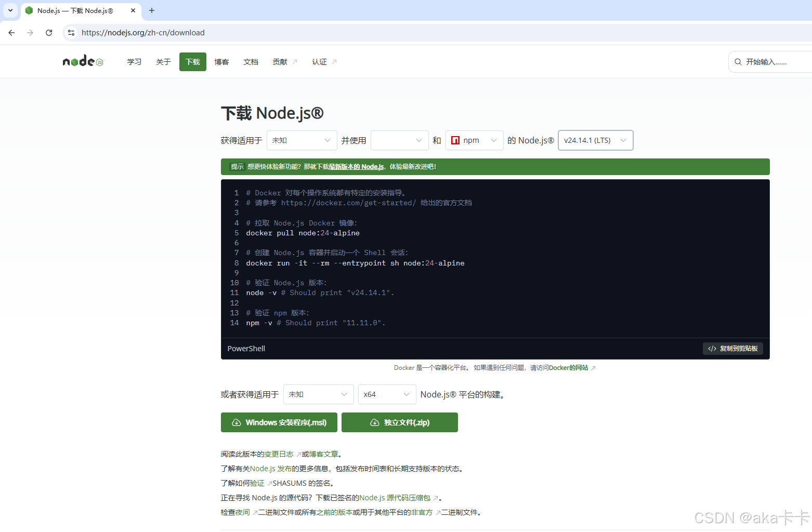Click the Node.js tab favicon
The image size is (812, 532).
[x=29, y=10]
